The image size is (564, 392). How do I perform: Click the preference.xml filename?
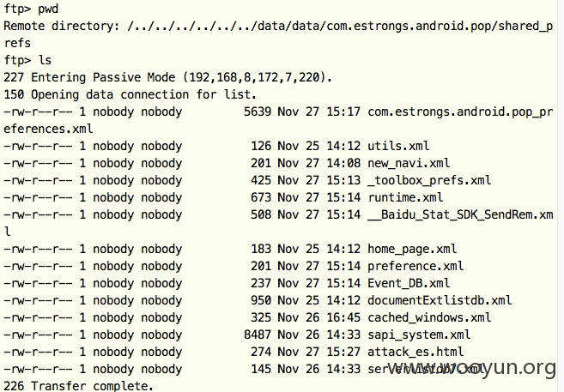[x=415, y=266]
